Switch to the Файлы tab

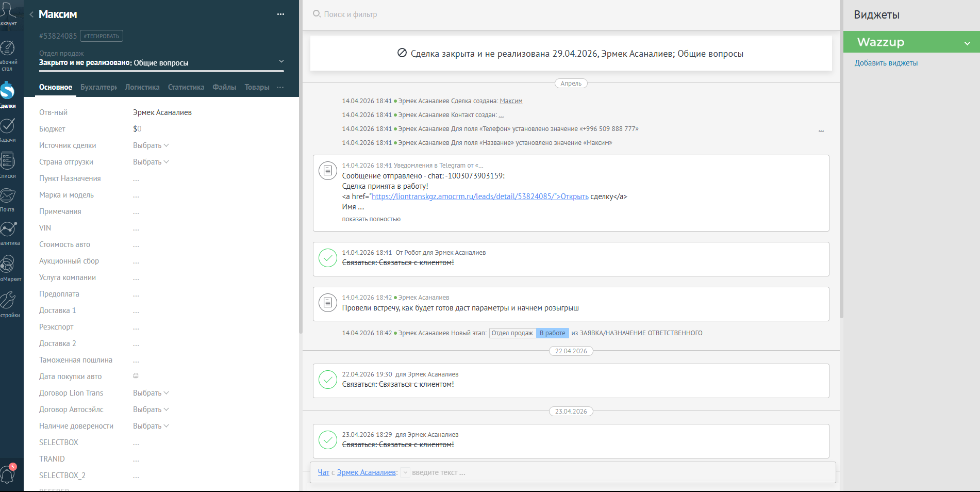click(224, 87)
